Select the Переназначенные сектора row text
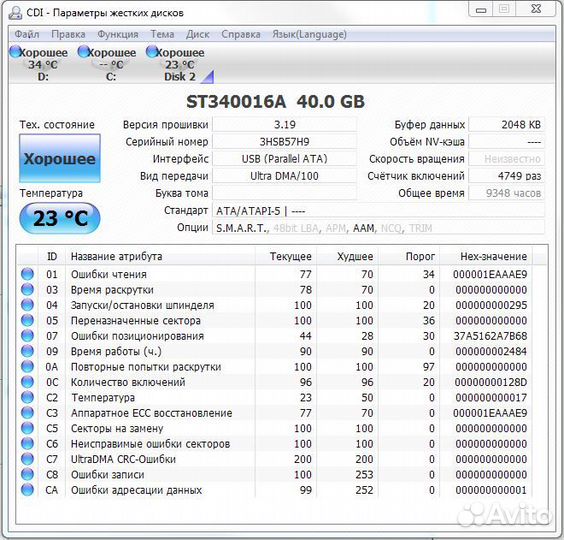This screenshot has height=540, width=564. pos(136,320)
